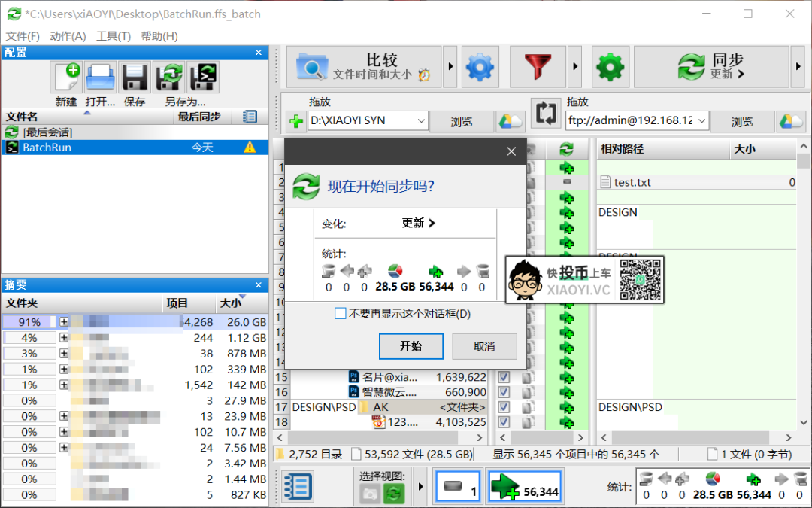Screen dimensions: 812x508
Task: Click the left 浏览 browse button
Action: point(461,122)
